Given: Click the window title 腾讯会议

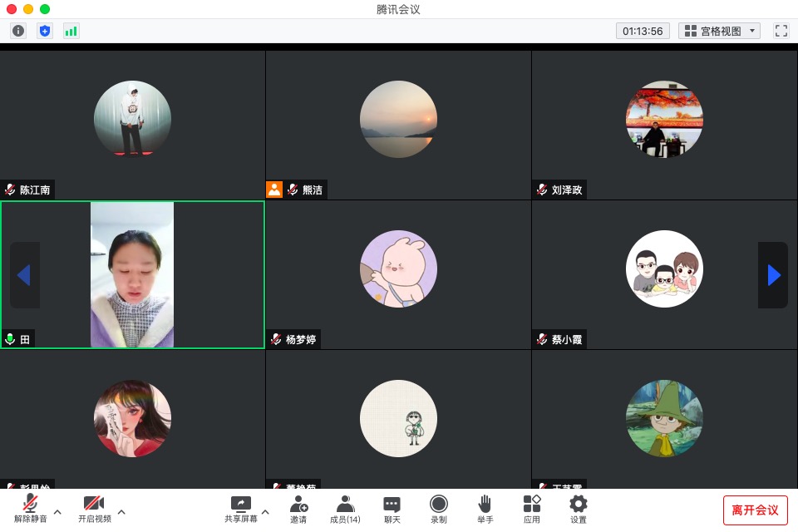Looking at the screenshot, I should [398, 9].
